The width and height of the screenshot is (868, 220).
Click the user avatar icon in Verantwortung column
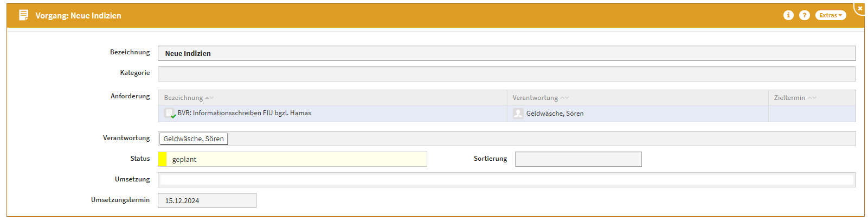pos(518,113)
